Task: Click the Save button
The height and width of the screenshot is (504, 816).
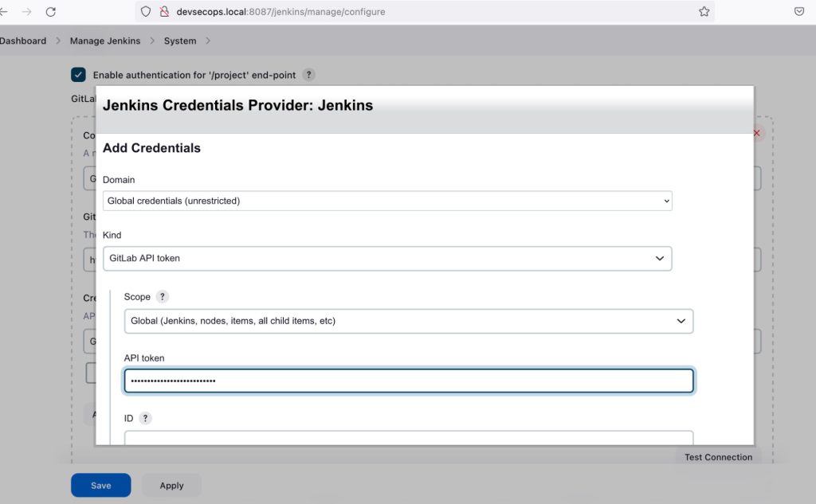Action: 100,485
